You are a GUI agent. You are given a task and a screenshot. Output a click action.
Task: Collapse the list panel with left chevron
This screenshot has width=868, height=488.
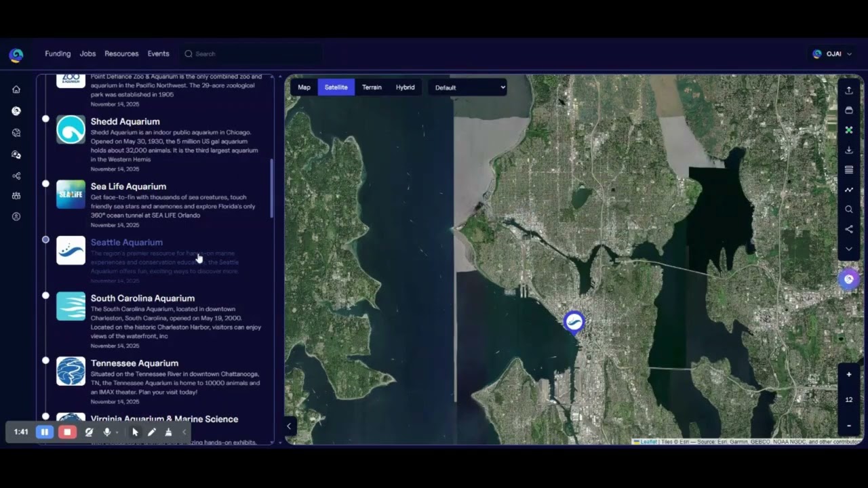[x=289, y=426]
